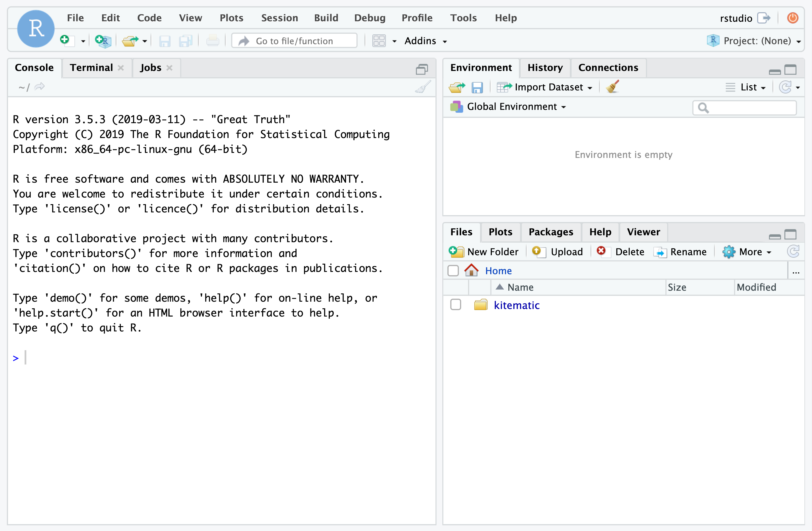Open the Global Environment dropdown
Screen dimensions: 812x531
508,107
